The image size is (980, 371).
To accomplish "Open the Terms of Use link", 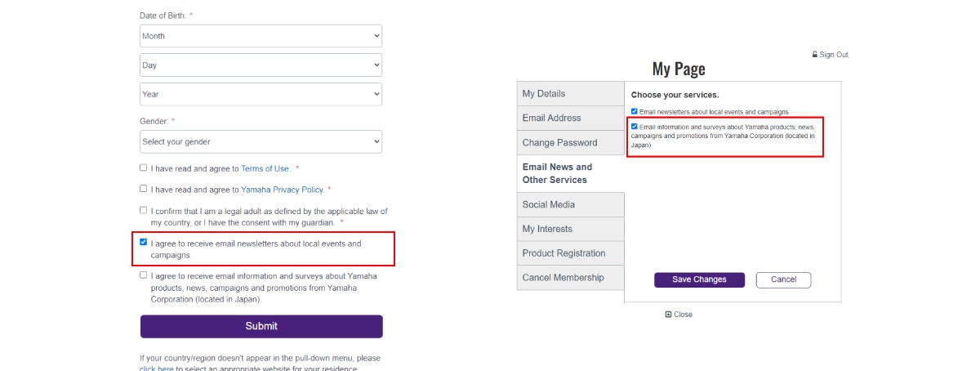I will click(265, 169).
